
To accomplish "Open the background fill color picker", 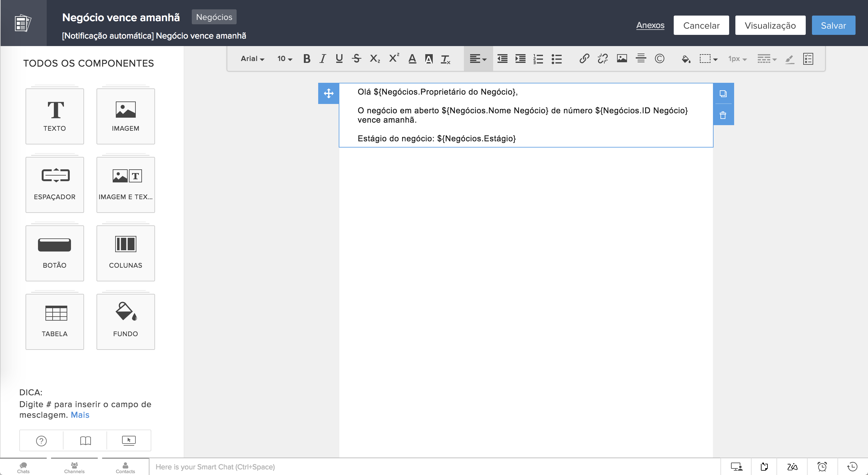I will click(x=686, y=59).
